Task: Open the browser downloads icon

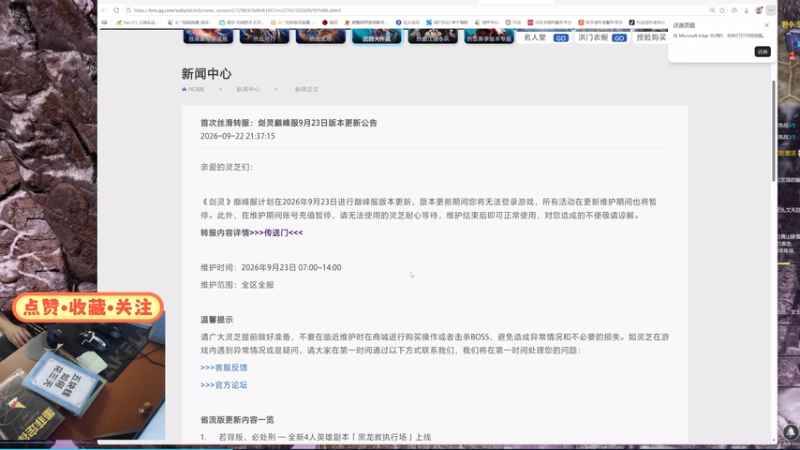Action: (x=746, y=10)
